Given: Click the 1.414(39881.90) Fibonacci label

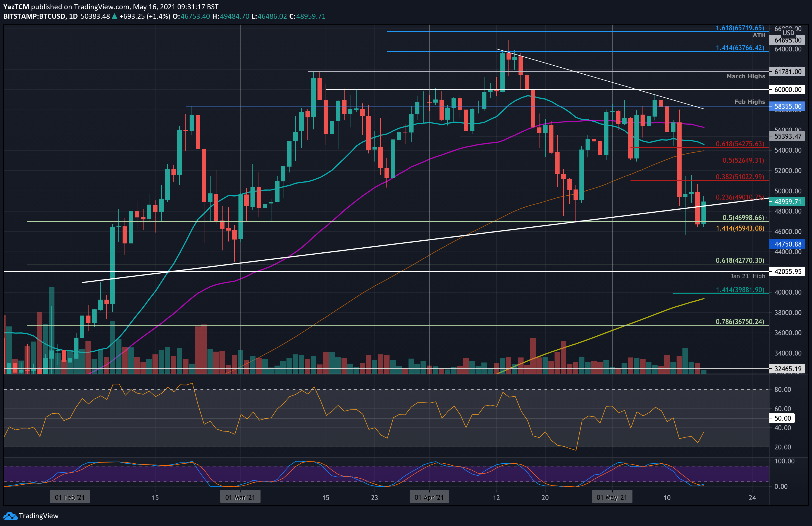Looking at the screenshot, I should (x=740, y=290).
